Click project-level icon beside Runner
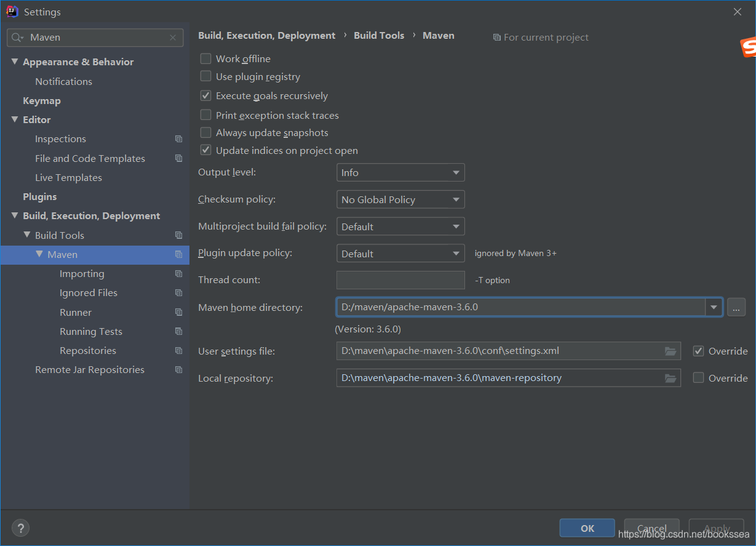This screenshot has width=756, height=546. coord(178,312)
